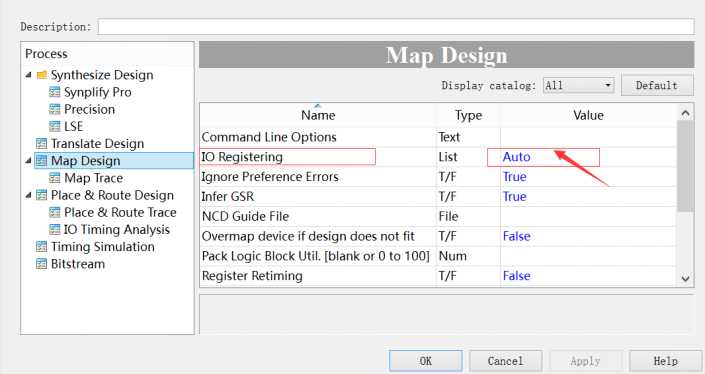This screenshot has width=705, height=374.
Task: Click the table vertical scrollbar thumb
Action: 685,166
